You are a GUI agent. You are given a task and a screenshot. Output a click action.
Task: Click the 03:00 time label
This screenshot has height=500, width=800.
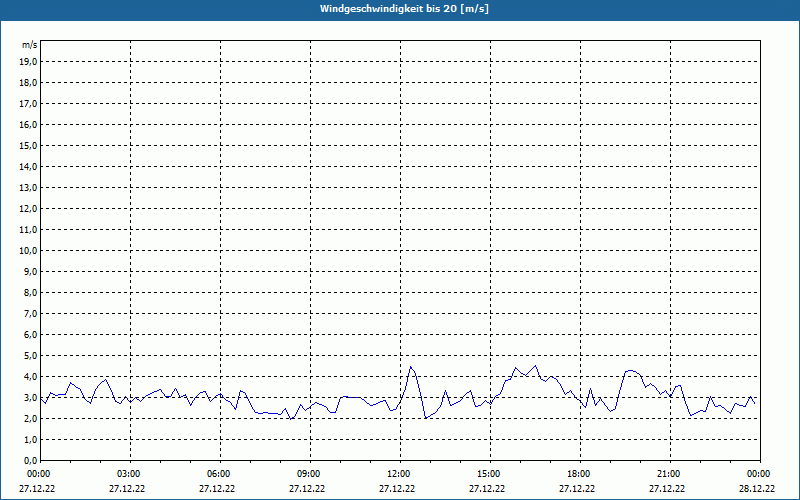(129, 474)
